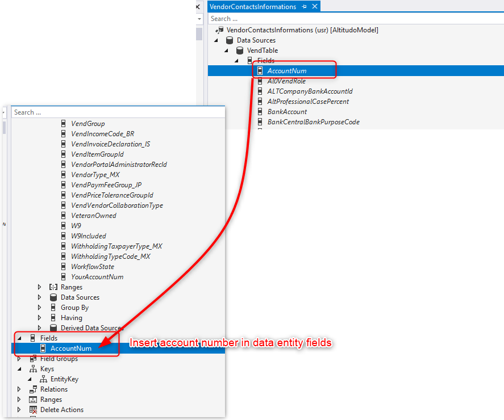Screen dimensions: 504x420
Task: Click the lower Ranges table icon
Action: (x=33, y=400)
